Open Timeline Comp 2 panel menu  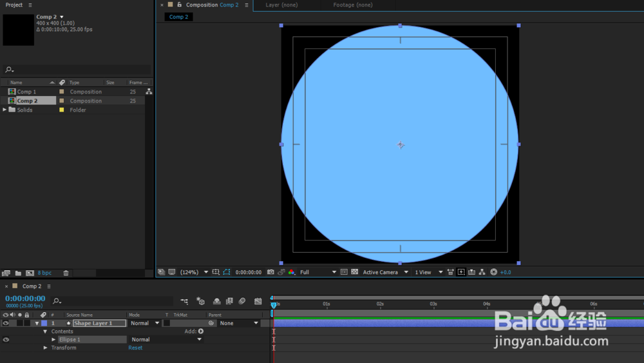tap(49, 286)
